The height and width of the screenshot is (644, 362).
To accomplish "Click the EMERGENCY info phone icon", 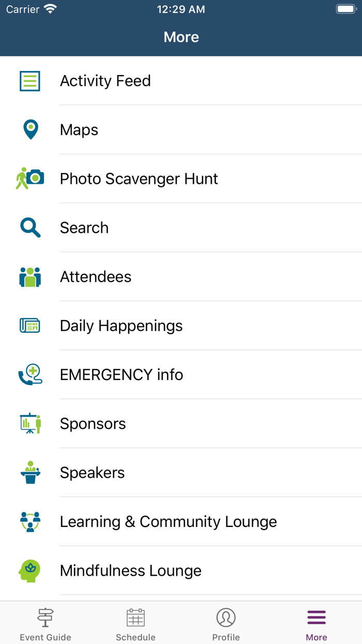I will click(29, 374).
